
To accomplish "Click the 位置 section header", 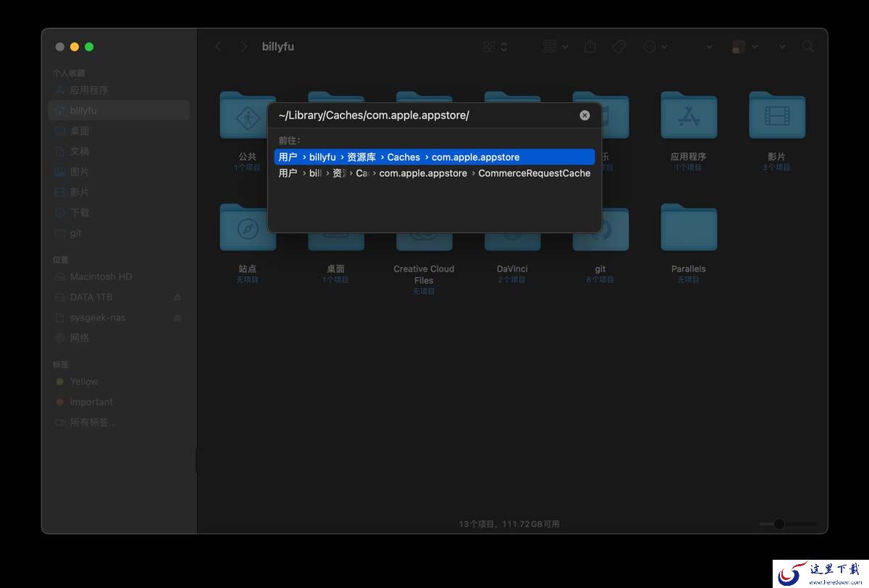I will click(x=61, y=259).
